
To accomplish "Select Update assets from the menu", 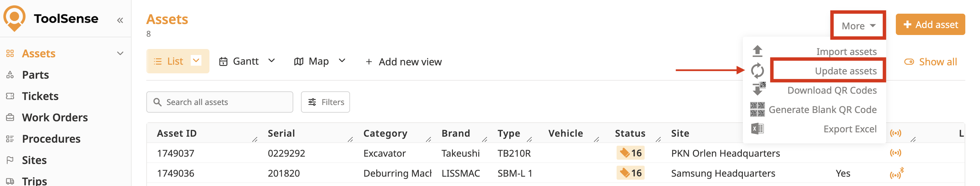I will click(x=845, y=71).
